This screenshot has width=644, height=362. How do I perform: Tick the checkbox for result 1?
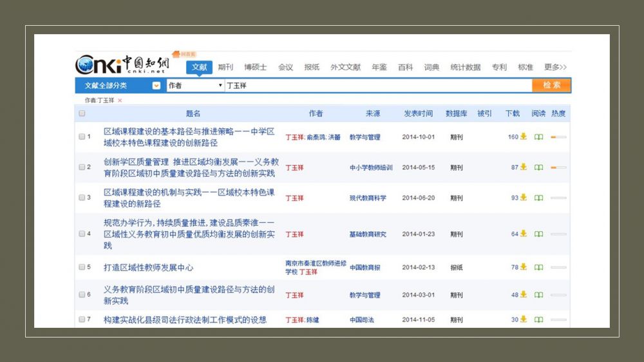coord(82,137)
